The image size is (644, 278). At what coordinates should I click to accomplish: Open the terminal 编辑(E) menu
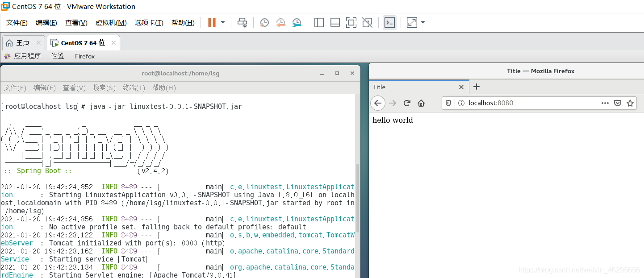pos(45,88)
